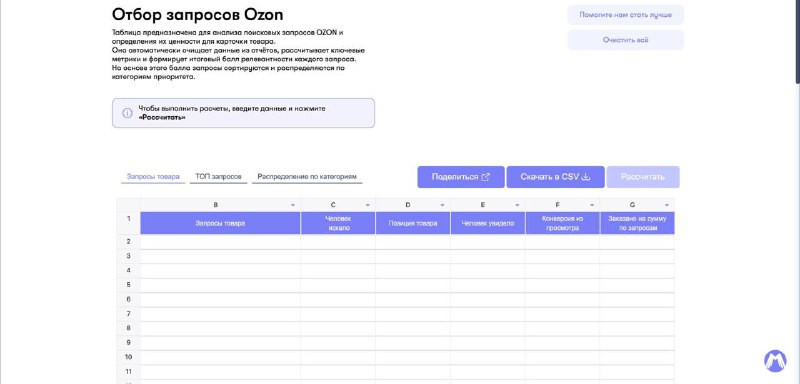Select row number 10 header
This screenshot has height=384, width=800.
pyautogui.click(x=129, y=357)
